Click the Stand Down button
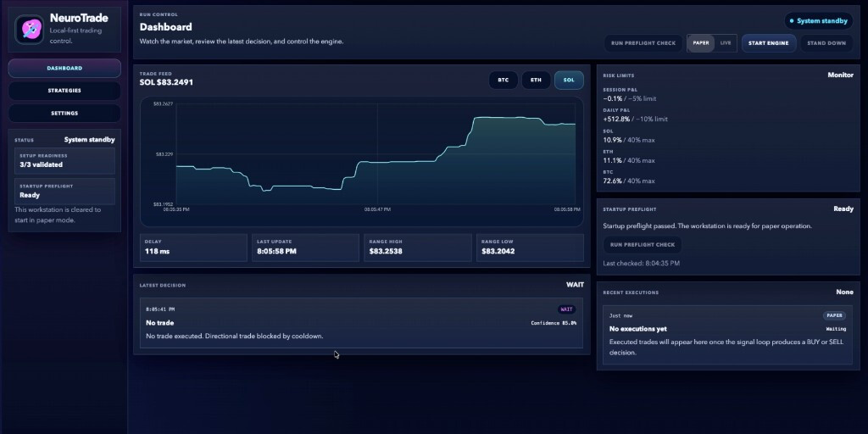 (x=826, y=43)
